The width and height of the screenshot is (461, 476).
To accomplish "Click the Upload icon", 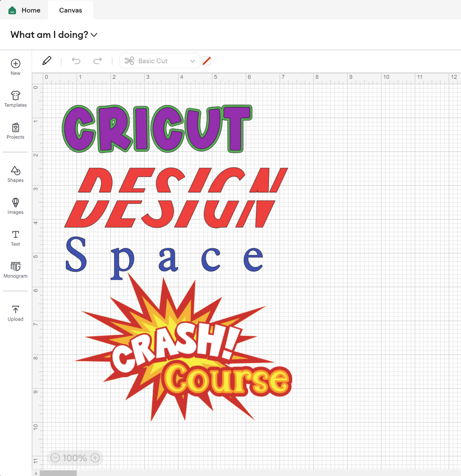I will click(x=16, y=310).
